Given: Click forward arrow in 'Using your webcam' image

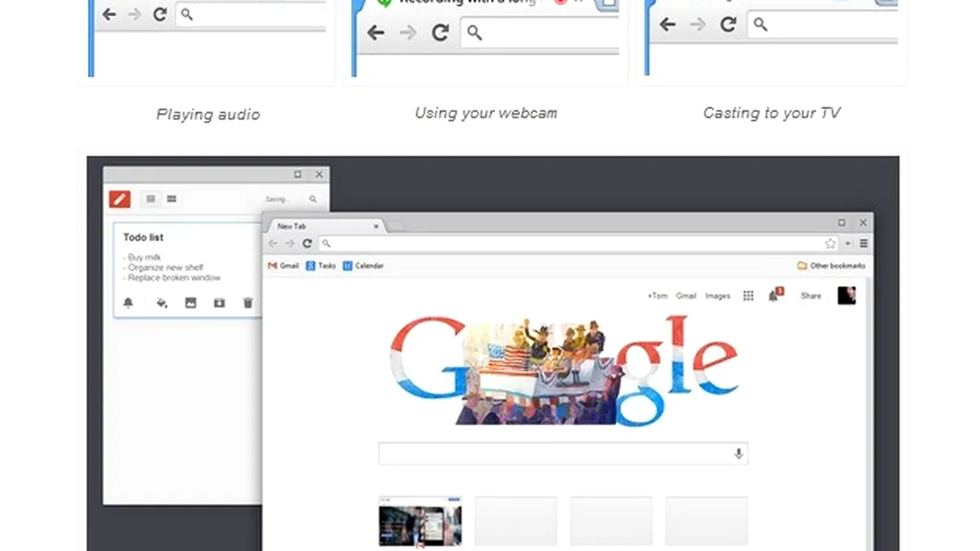Looking at the screenshot, I should pyautogui.click(x=408, y=33).
